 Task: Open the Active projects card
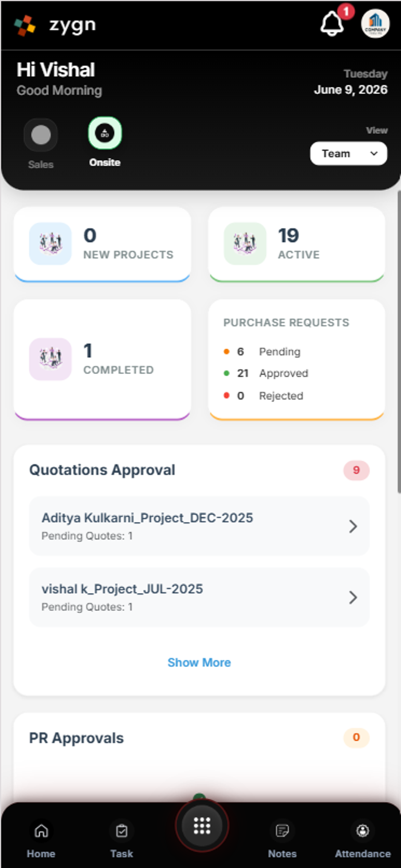coord(297,244)
